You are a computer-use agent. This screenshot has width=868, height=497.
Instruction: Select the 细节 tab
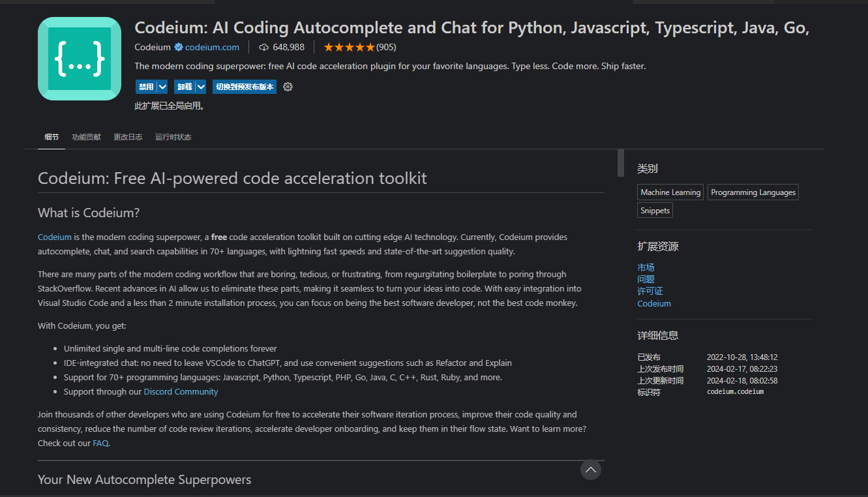pyautogui.click(x=52, y=137)
